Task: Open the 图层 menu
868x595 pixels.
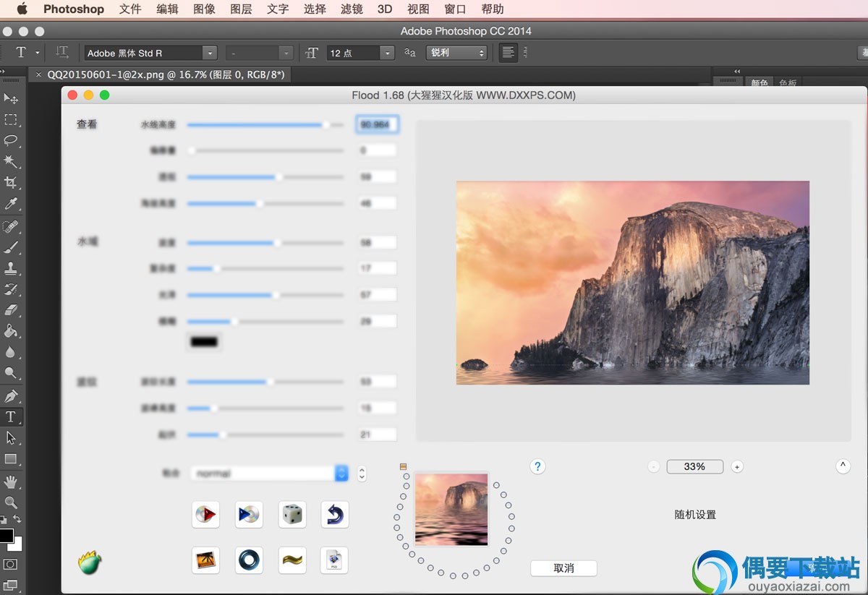Action: tap(241, 9)
